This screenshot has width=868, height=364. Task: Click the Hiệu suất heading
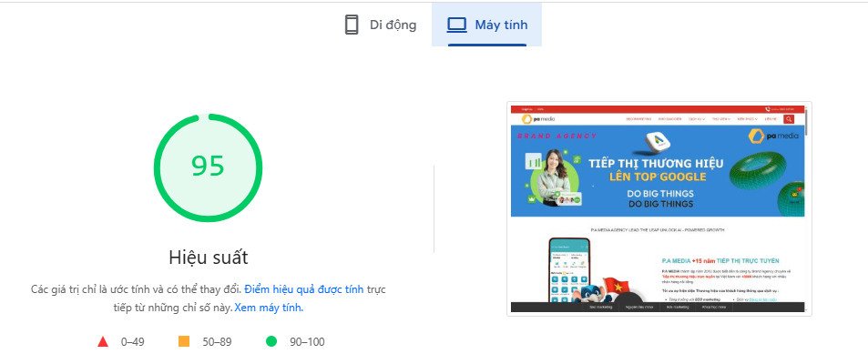(208, 257)
